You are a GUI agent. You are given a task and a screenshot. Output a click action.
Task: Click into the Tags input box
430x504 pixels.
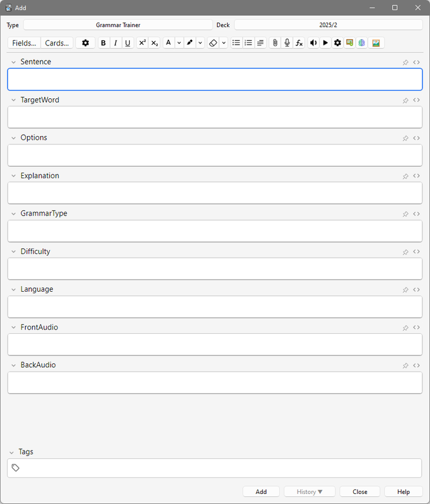(x=214, y=468)
